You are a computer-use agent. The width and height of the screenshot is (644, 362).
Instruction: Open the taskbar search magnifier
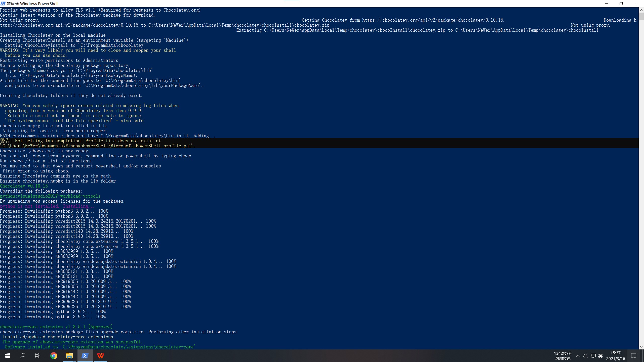coord(23,356)
